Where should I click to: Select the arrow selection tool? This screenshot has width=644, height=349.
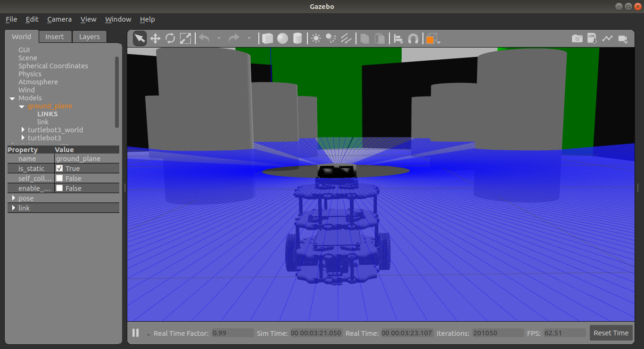point(139,38)
